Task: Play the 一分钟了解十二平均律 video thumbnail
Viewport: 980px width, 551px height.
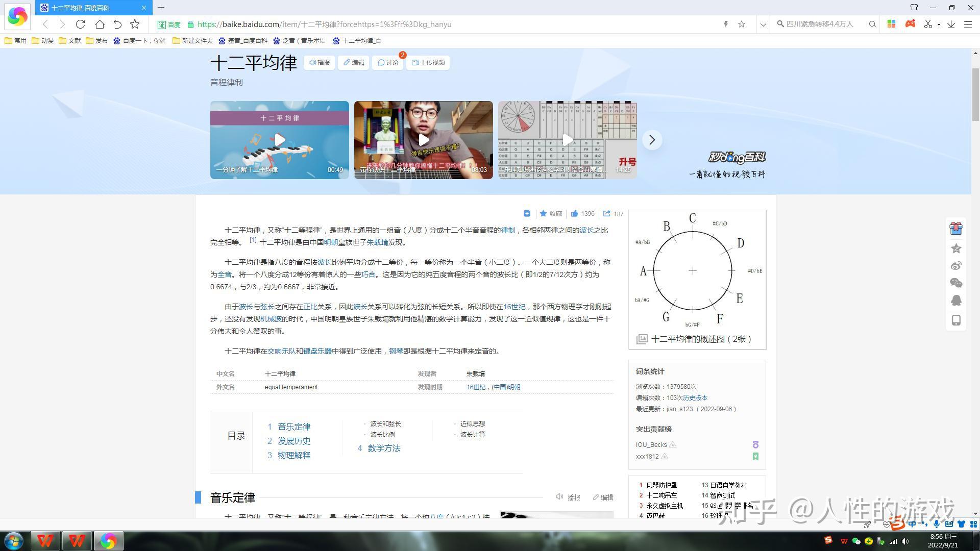Action: coord(279,140)
